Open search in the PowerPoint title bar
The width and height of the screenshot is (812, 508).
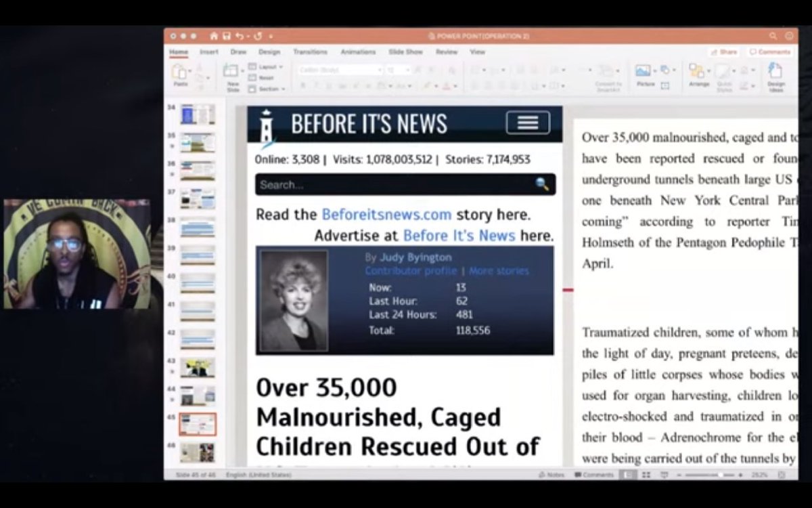point(773,36)
